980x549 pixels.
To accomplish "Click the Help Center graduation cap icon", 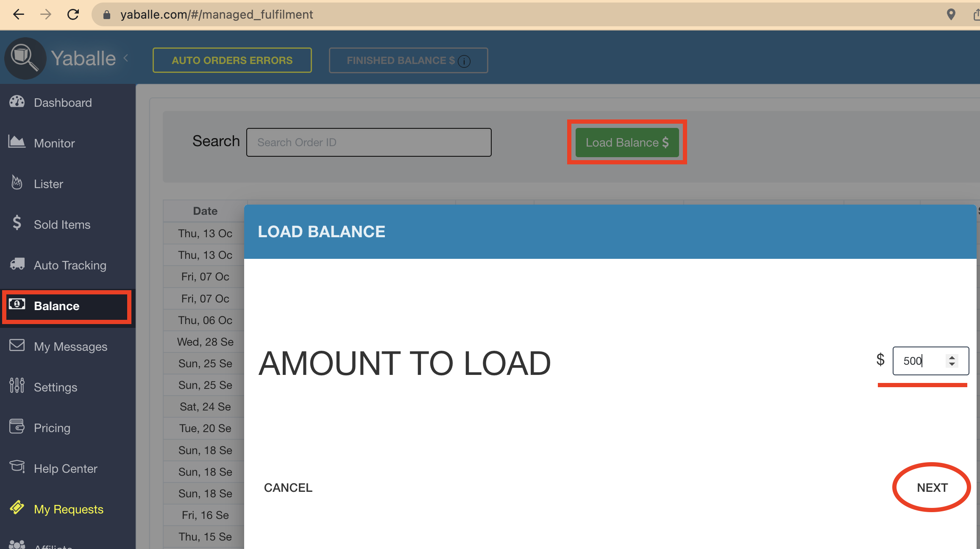I will click(17, 466).
